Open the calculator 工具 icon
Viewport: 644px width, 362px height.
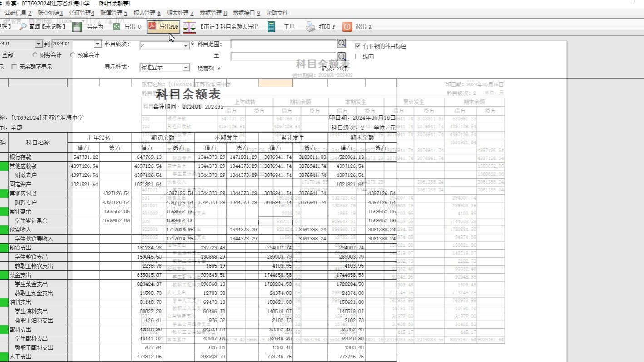point(271,27)
